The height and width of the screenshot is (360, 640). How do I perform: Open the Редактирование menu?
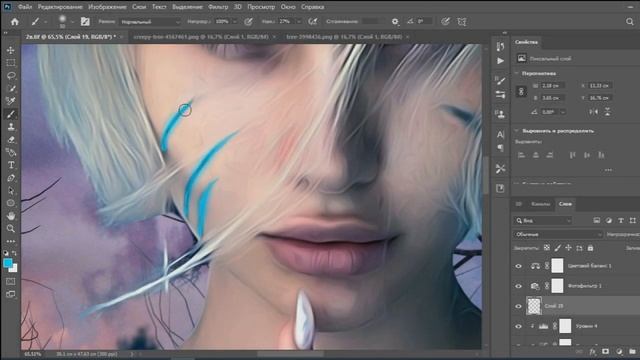pos(60,7)
